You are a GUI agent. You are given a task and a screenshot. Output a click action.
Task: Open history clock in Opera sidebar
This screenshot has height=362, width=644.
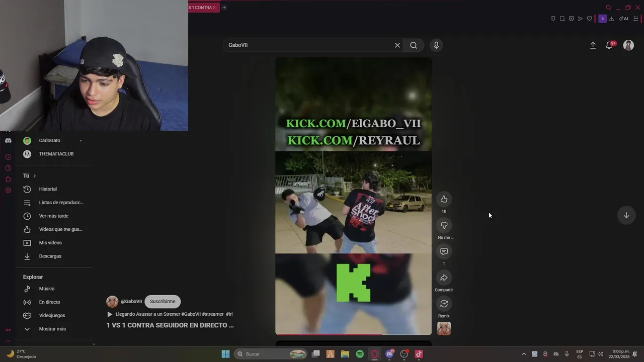tap(8, 168)
